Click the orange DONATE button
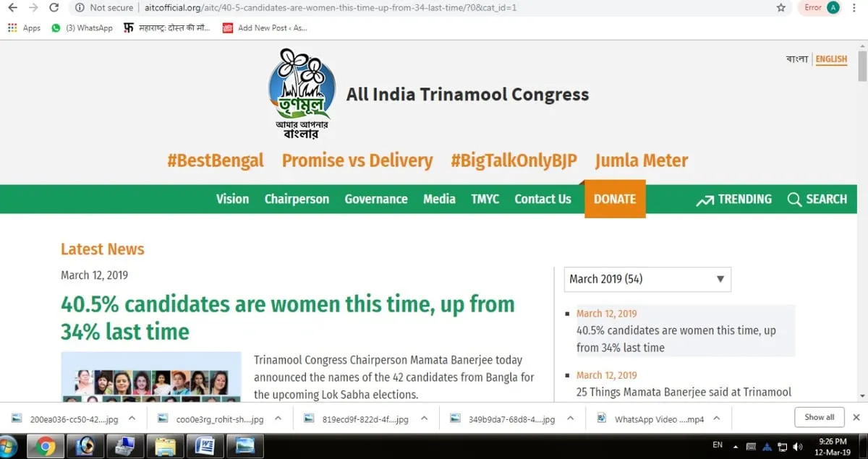This screenshot has height=459, width=868. click(615, 199)
